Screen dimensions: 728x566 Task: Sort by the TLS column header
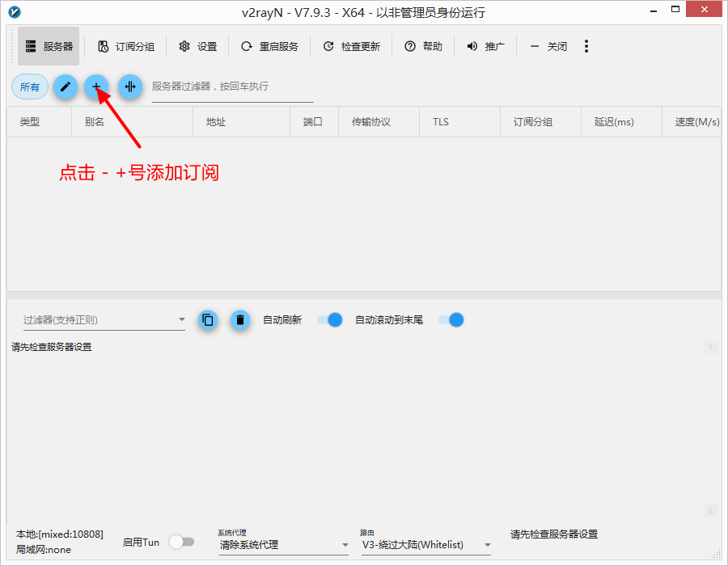pos(459,122)
